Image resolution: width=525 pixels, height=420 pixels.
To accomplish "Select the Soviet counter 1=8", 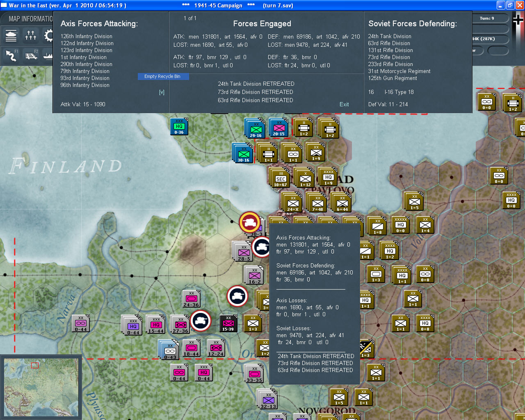I will click(x=377, y=226).
